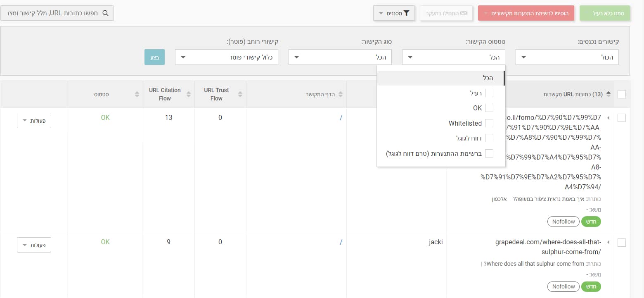Click Citation Flow value 13
The width and height of the screenshot is (644, 298).
tap(168, 117)
